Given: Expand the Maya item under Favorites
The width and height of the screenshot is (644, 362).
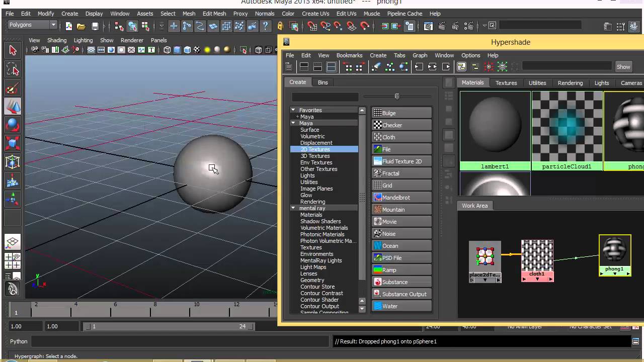Looking at the screenshot, I should point(297,117).
